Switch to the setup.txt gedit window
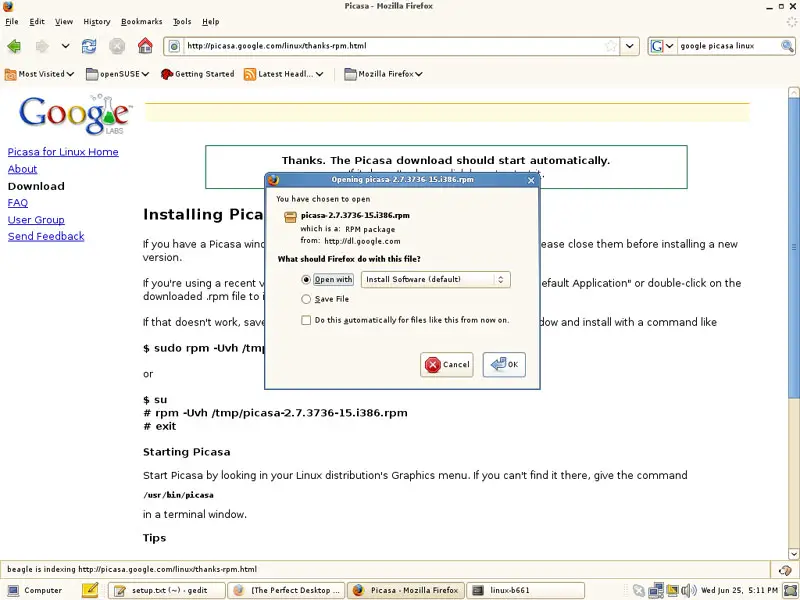 [166, 590]
